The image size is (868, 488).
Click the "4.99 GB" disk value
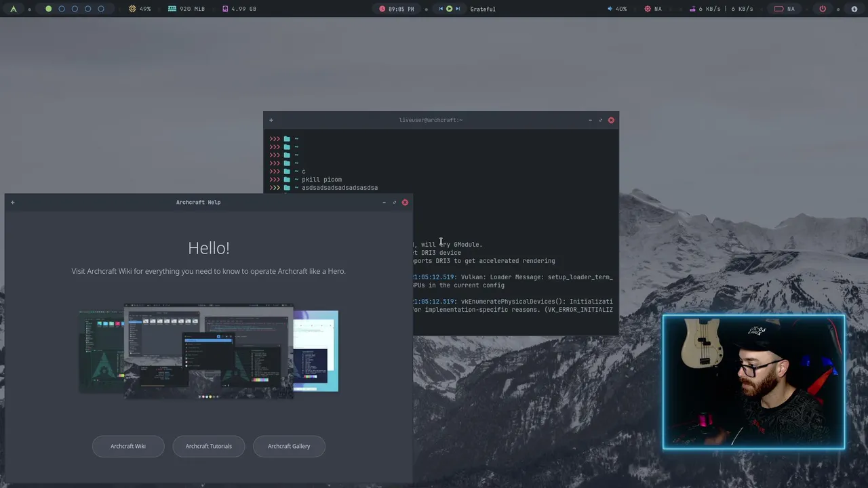(x=243, y=9)
